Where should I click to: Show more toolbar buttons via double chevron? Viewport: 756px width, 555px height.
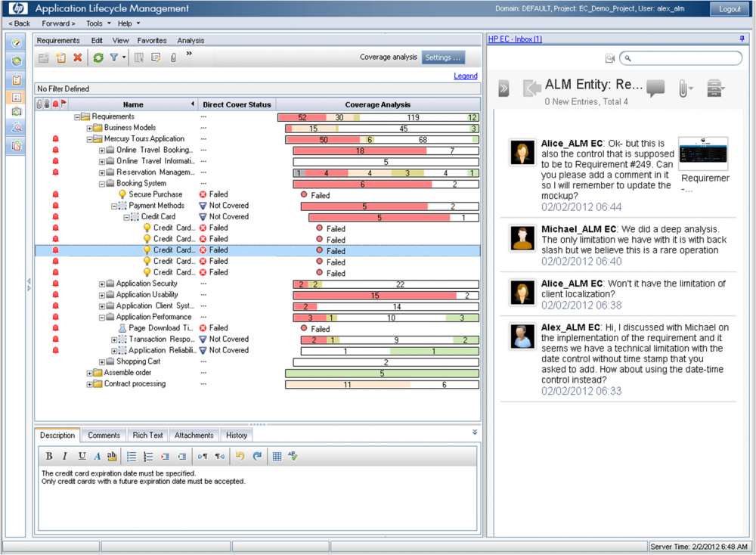(189, 53)
